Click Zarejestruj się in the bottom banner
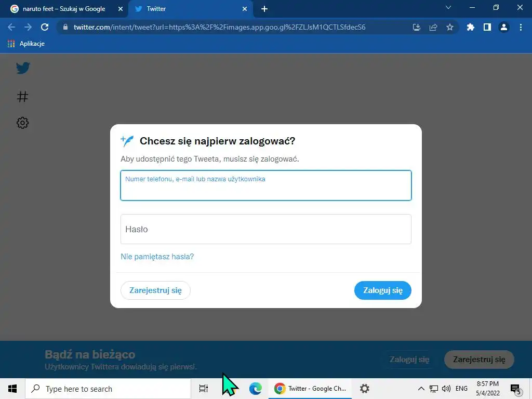Viewport: 532px width, 399px height. [x=479, y=360]
